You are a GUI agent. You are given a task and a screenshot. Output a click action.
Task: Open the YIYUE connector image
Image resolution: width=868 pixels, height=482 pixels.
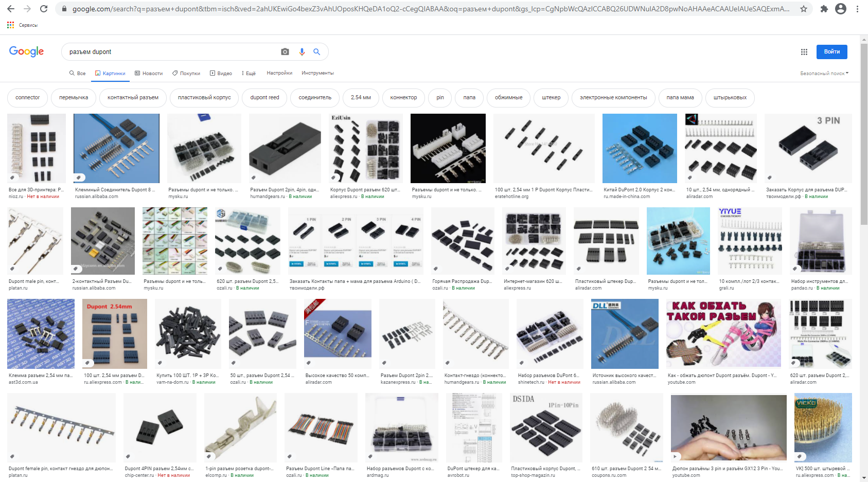click(750, 241)
